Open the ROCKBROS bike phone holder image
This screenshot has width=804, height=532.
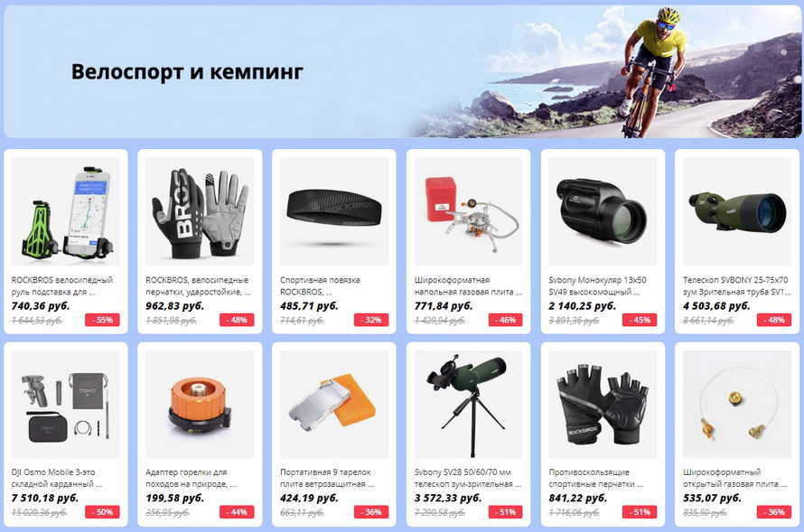point(66,211)
